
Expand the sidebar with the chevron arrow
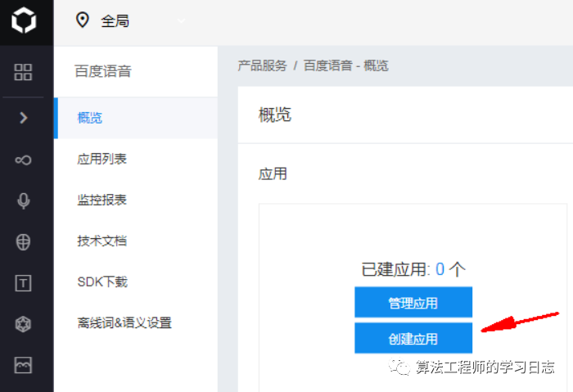click(x=24, y=118)
